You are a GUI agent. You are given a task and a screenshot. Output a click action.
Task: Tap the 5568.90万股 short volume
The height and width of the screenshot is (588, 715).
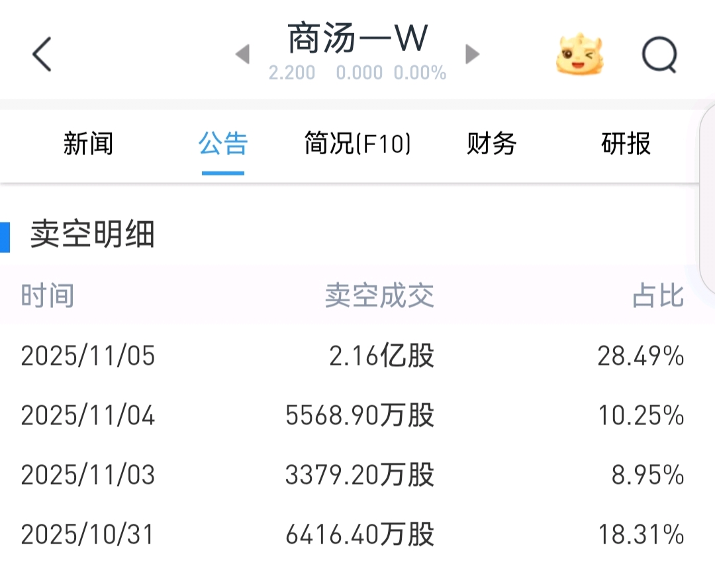pyautogui.click(x=359, y=416)
